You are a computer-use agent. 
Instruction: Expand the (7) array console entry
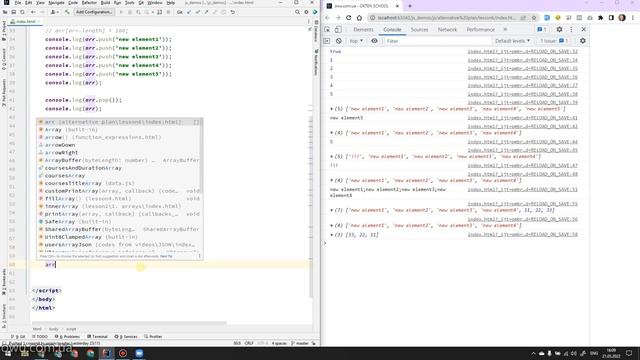click(331, 210)
